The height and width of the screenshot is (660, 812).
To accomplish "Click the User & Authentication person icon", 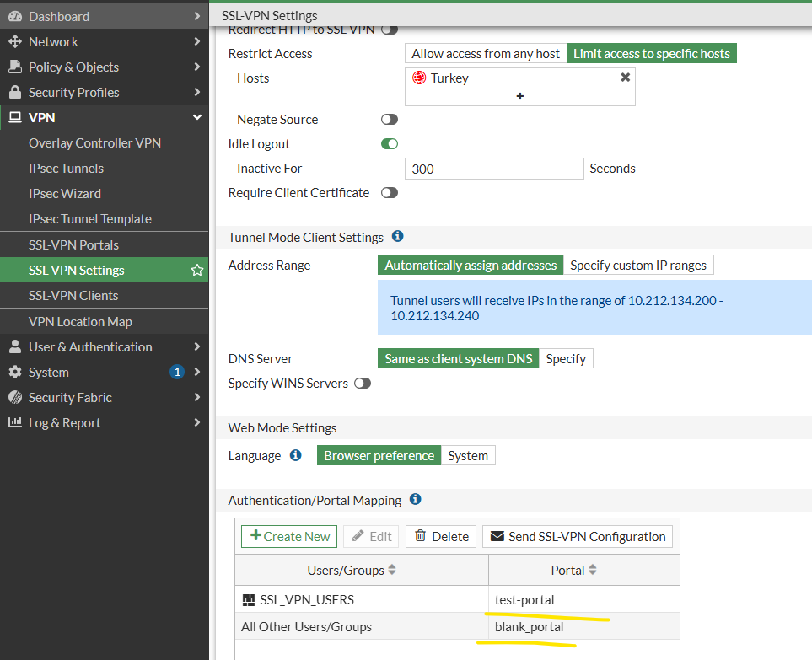I will click(15, 346).
